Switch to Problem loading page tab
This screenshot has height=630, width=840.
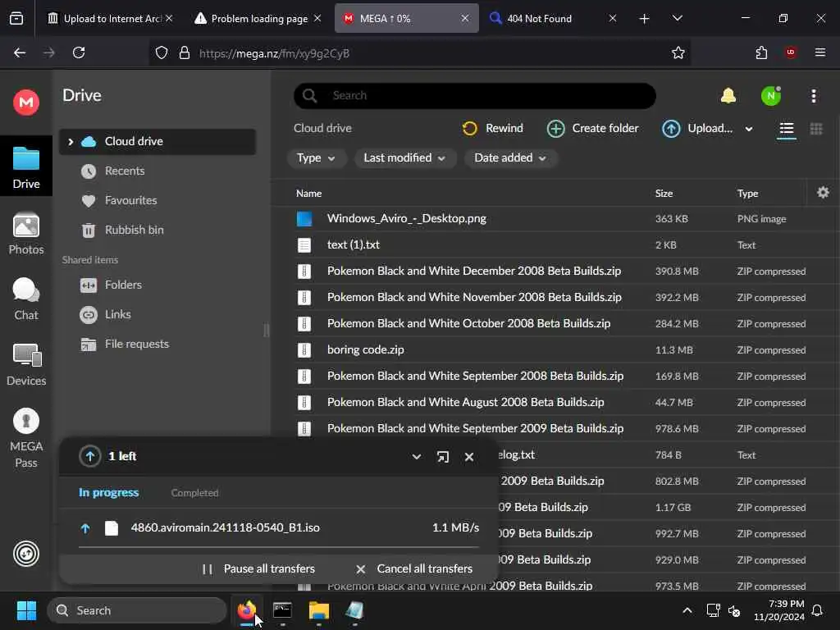[258, 19]
